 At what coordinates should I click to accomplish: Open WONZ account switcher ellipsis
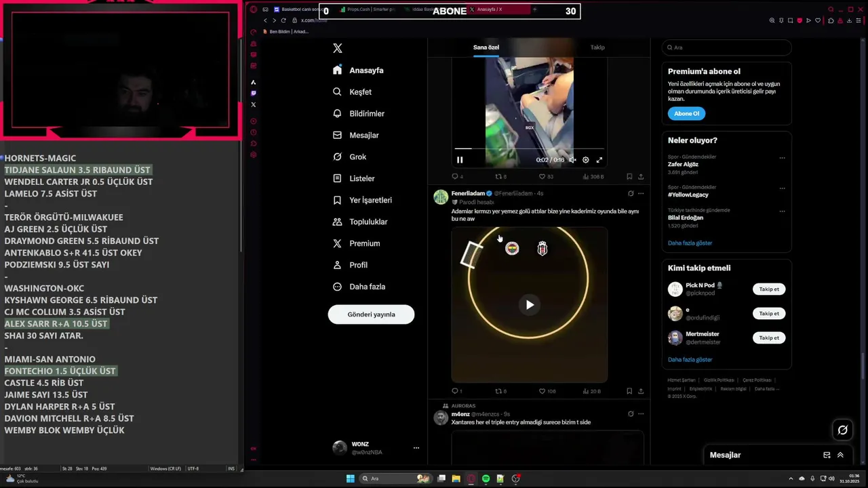[416, 448]
